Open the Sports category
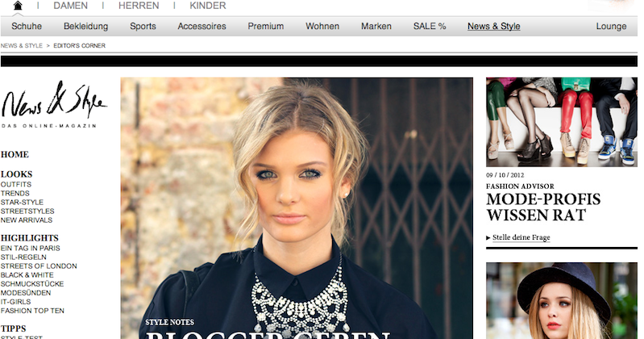The width and height of the screenshot is (644, 339). coord(143,27)
